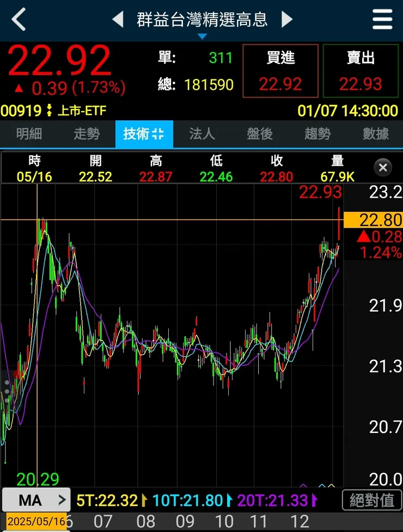403x532 pixels.
Task: Open the MA indicator selector
Action: [x=36, y=500]
